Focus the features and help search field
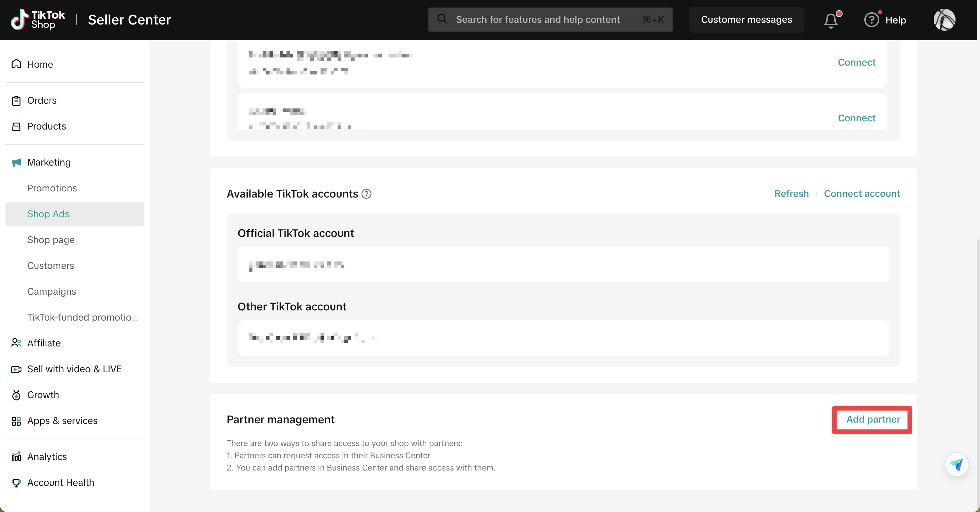980x512 pixels. tap(538, 19)
